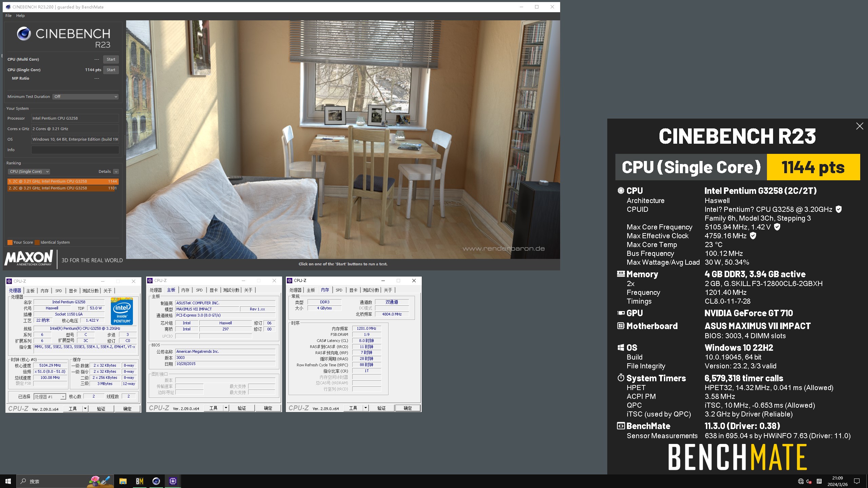The height and width of the screenshot is (488, 868).
Task: Click the Info input field
Action: [x=75, y=150]
